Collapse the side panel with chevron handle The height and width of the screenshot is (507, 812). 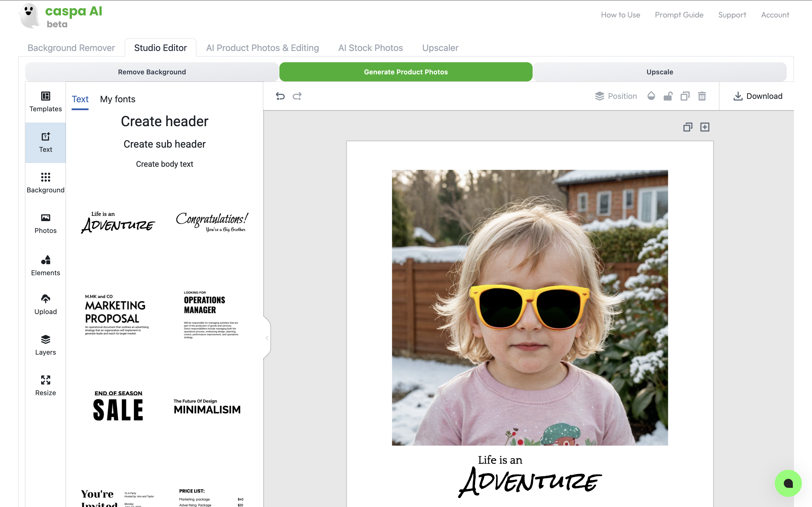(267, 338)
